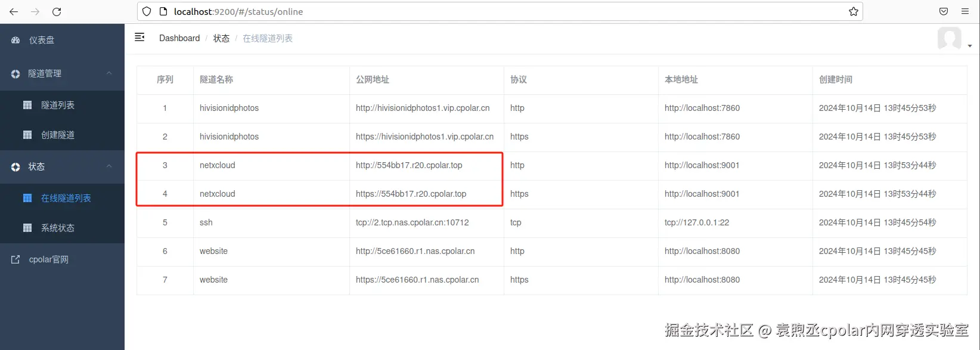The height and width of the screenshot is (350, 980).
Task: Click the browser address bar
Action: [x=501, y=11]
